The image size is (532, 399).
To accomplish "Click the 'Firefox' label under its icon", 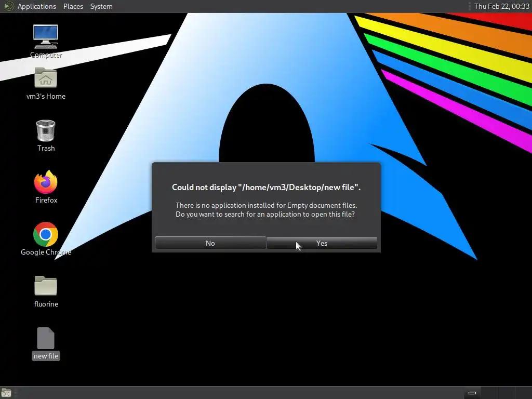I will click(x=46, y=200).
